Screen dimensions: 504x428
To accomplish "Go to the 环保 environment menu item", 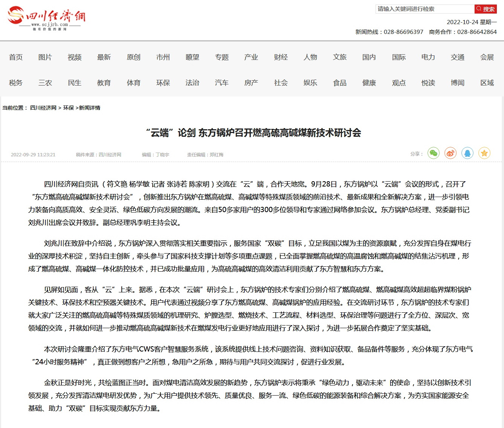I will coord(163,83).
